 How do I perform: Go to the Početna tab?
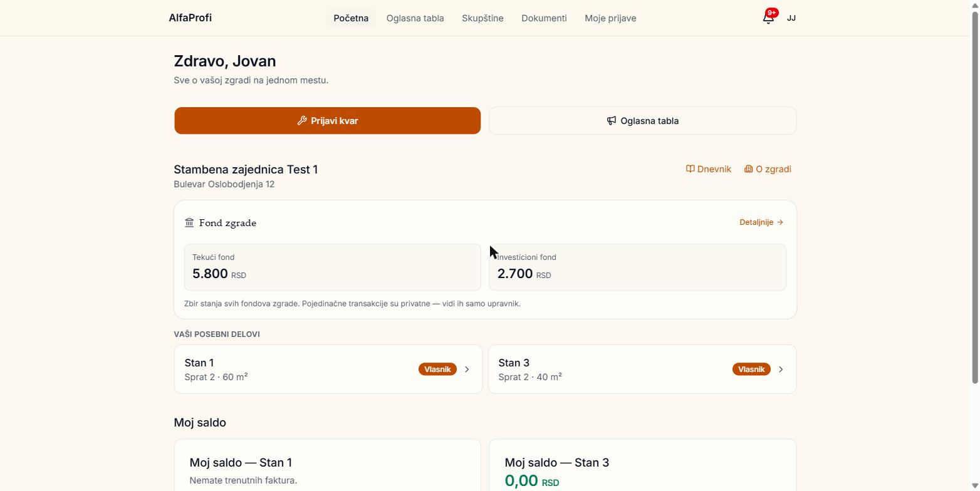pos(351,18)
